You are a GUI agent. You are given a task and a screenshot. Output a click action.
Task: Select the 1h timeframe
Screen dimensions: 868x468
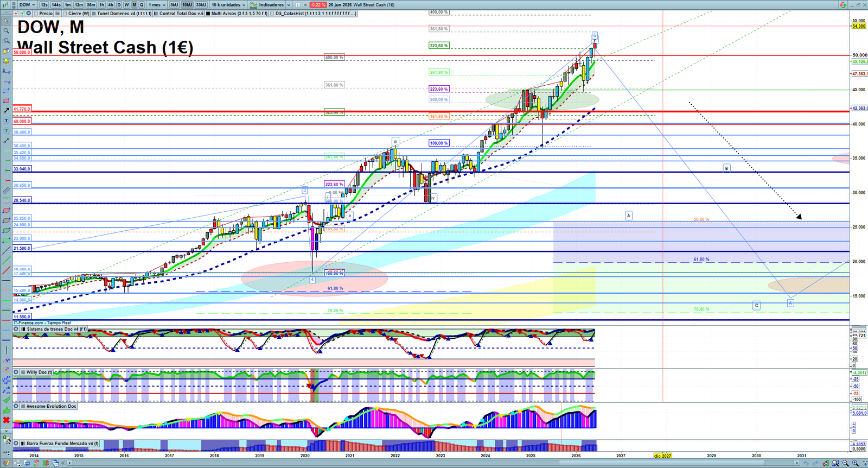[x=101, y=5]
